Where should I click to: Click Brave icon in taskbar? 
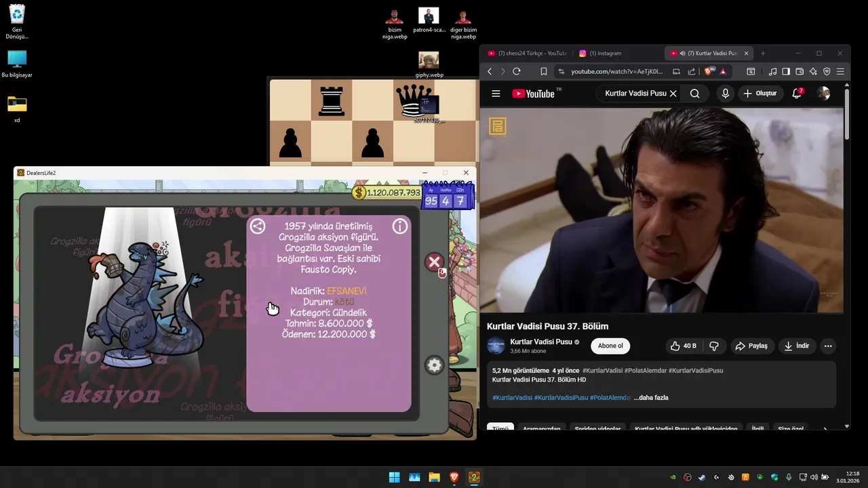point(454,477)
